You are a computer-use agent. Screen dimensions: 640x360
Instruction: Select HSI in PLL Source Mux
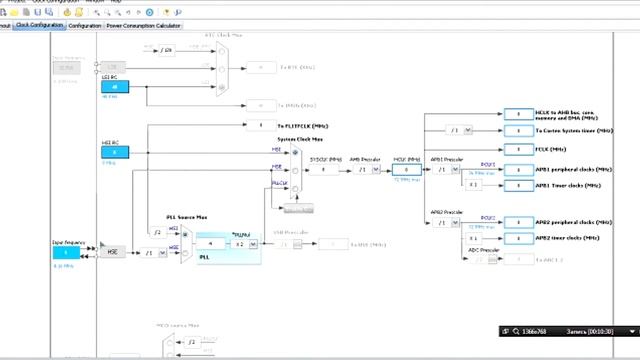(185, 235)
